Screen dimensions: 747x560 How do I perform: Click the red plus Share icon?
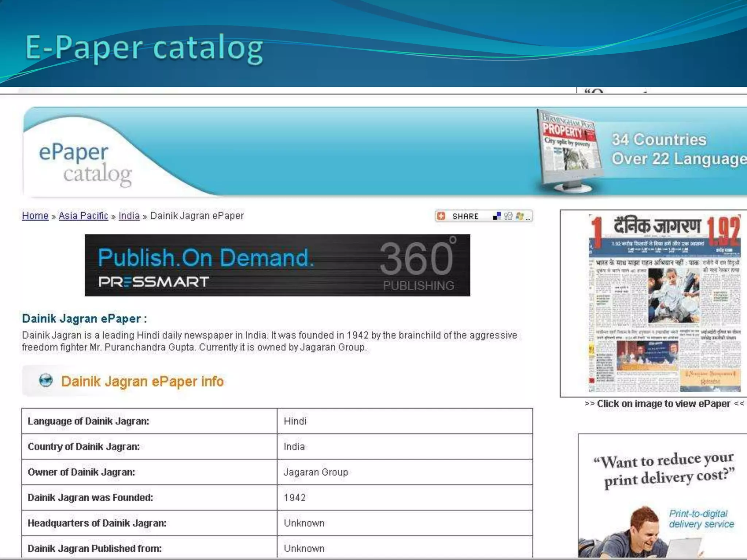pyautogui.click(x=441, y=216)
